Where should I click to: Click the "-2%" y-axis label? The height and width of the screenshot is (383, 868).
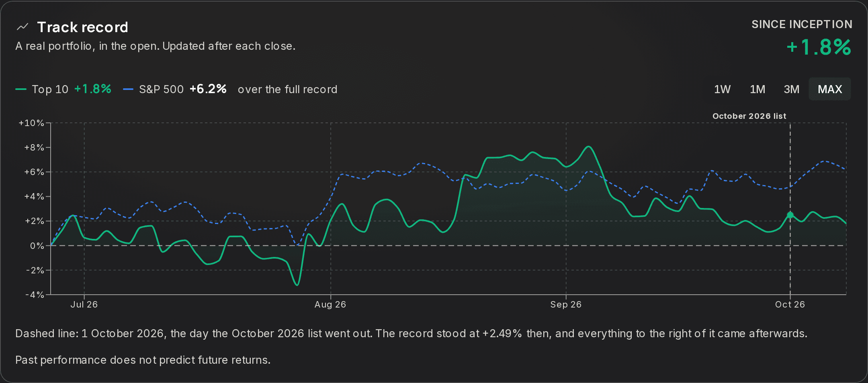tap(35, 270)
